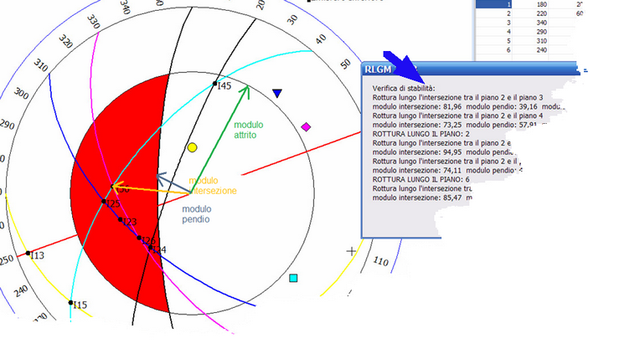The height and width of the screenshot is (364, 619).
Task: Click the black cross marker near 110
Action: coord(351,251)
